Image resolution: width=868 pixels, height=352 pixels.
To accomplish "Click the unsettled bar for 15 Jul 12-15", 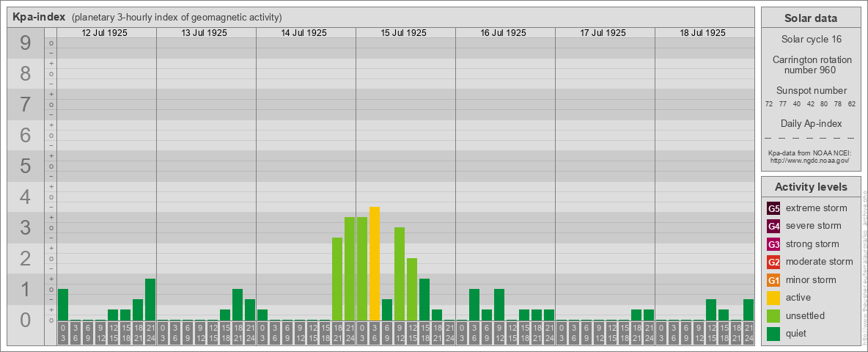I will pos(412,290).
